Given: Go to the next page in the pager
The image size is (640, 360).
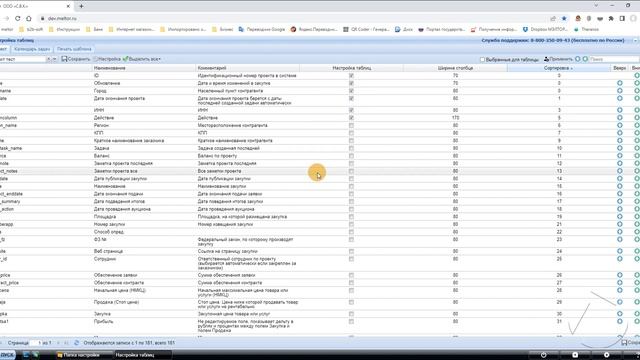Looking at the screenshot, I should (x=58, y=343).
